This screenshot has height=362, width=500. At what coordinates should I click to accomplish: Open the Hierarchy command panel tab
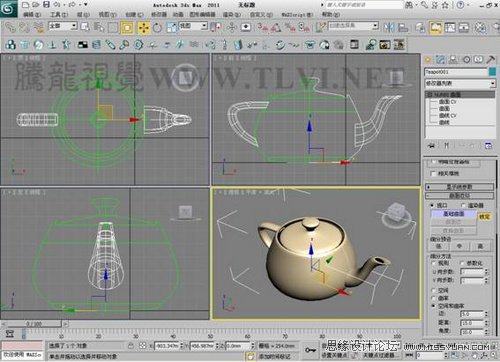pos(453,60)
